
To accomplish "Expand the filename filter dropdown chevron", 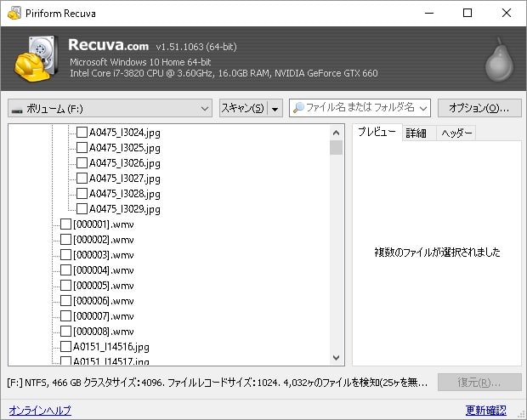I will click(x=423, y=108).
